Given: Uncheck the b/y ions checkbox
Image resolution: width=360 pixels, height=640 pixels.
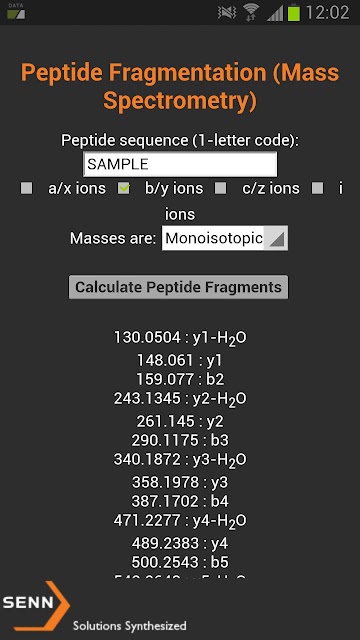Looking at the screenshot, I should 124,188.
